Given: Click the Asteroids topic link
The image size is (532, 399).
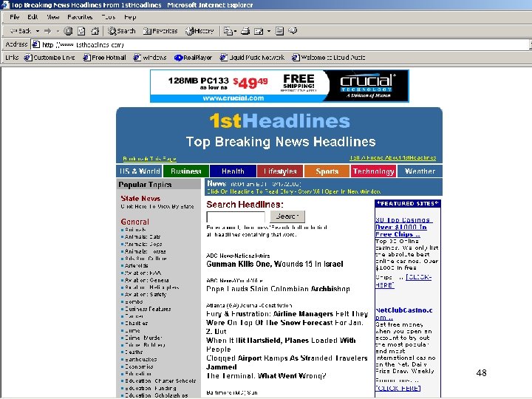Looking at the screenshot, I should [x=137, y=266].
